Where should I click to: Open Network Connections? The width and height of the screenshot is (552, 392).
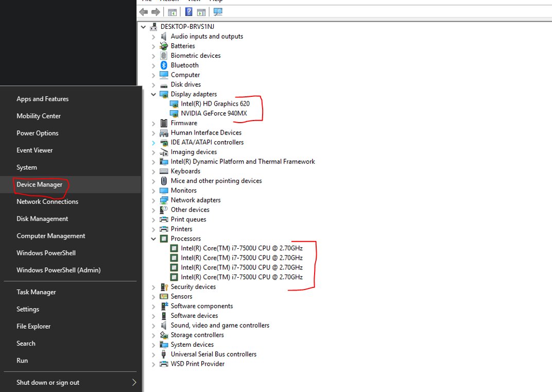(x=71, y=202)
